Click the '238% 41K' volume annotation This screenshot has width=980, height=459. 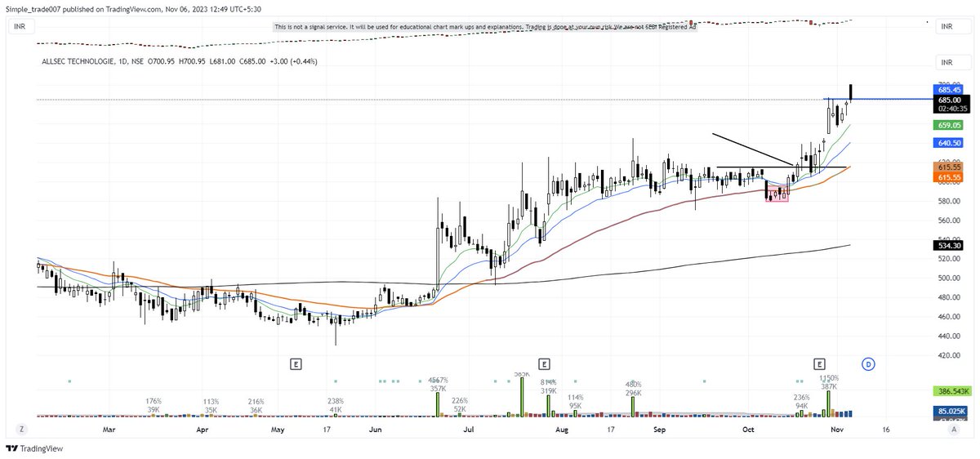[x=336, y=405]
